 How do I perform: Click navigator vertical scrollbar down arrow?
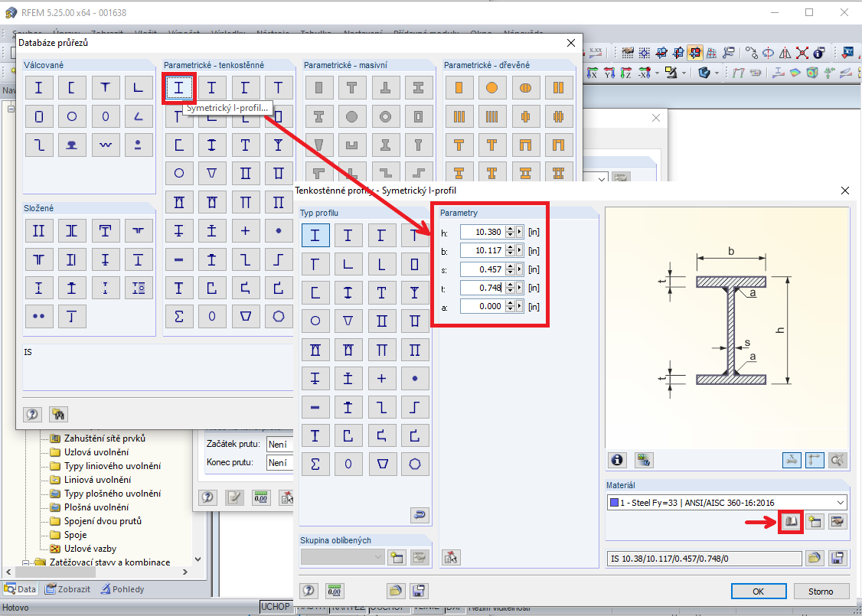pos(198,559)
